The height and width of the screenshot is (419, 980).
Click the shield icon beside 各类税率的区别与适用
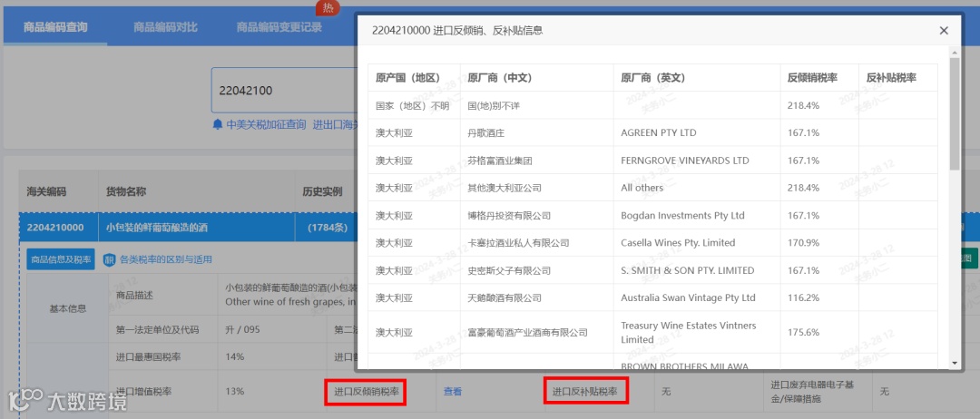110,259
